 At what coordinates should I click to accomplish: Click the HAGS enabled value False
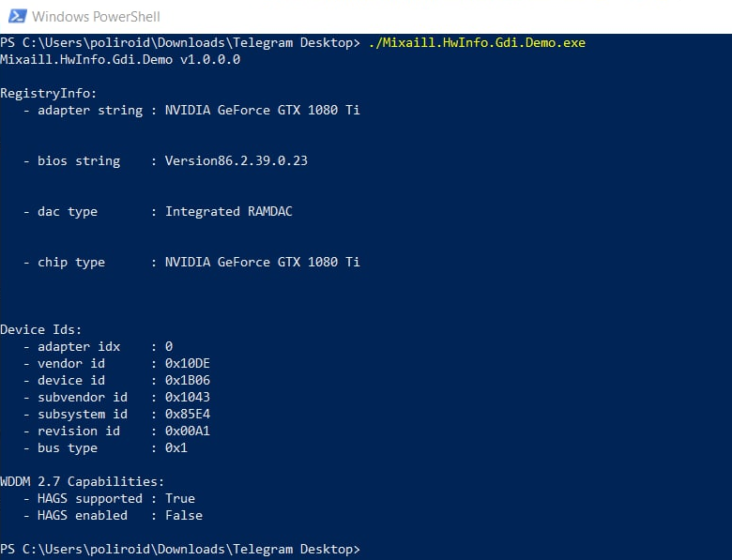(184, 515)
